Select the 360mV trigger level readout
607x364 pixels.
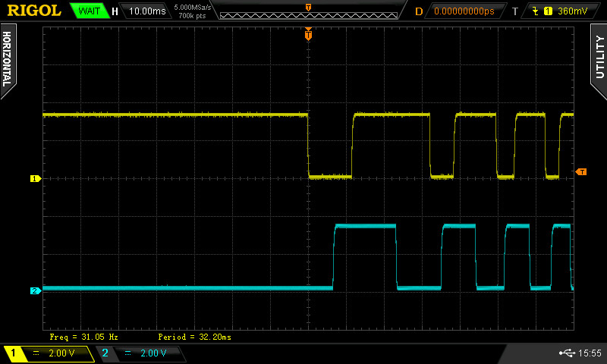point(571,11)
